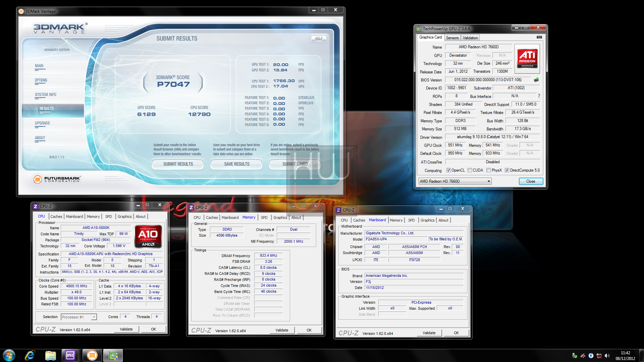Open the Windows Start orb
Image resolution: width=644 pixels, height=362 pixels.
click(9, 355)
